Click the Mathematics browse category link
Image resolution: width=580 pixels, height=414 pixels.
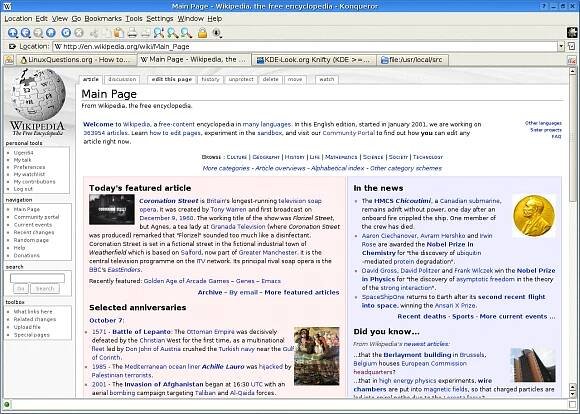pyautogui.click(x=341, y=157)
